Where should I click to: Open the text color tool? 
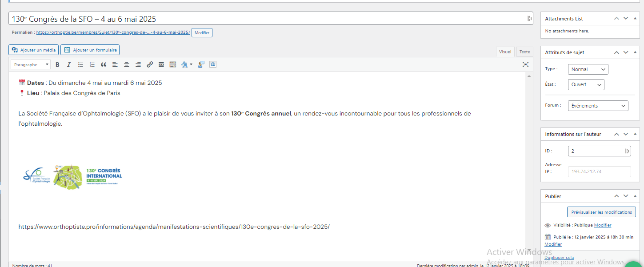(184, 65)
